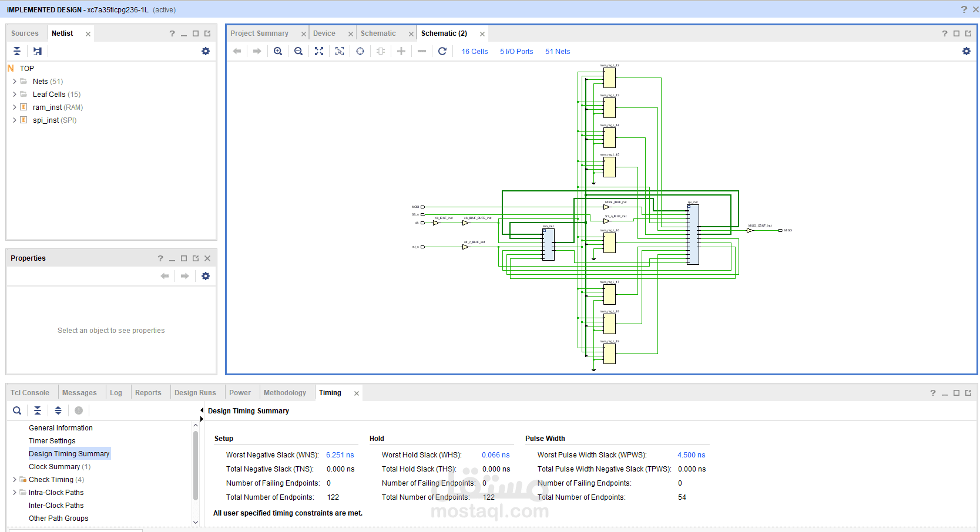Collapse the timing tree pane arrow
Viewport: 980px width, 532px height.
tap(202, 410)
